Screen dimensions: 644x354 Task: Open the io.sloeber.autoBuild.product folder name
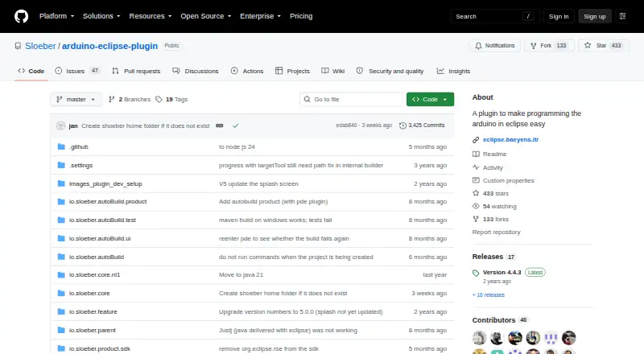coord(108,202)
